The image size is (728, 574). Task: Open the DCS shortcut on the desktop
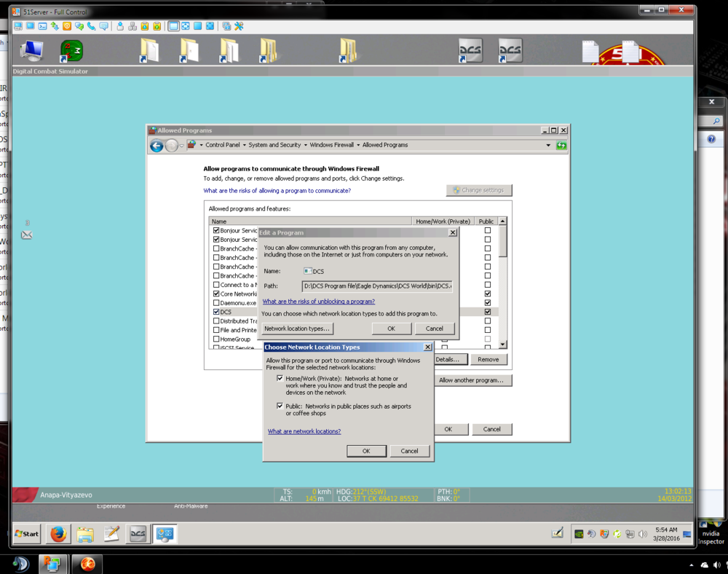click(x=470, y=51)
